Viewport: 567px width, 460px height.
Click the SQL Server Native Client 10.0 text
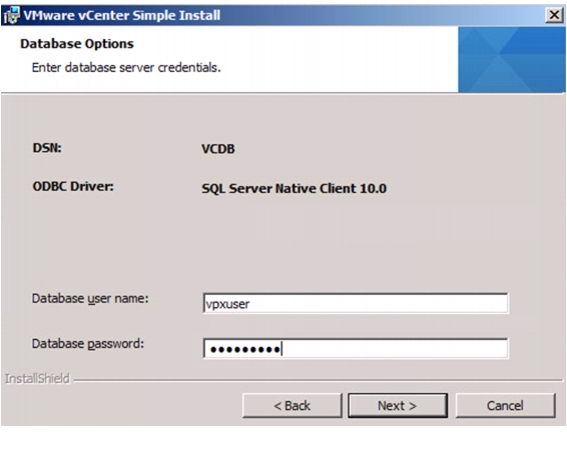coord(294,188)
